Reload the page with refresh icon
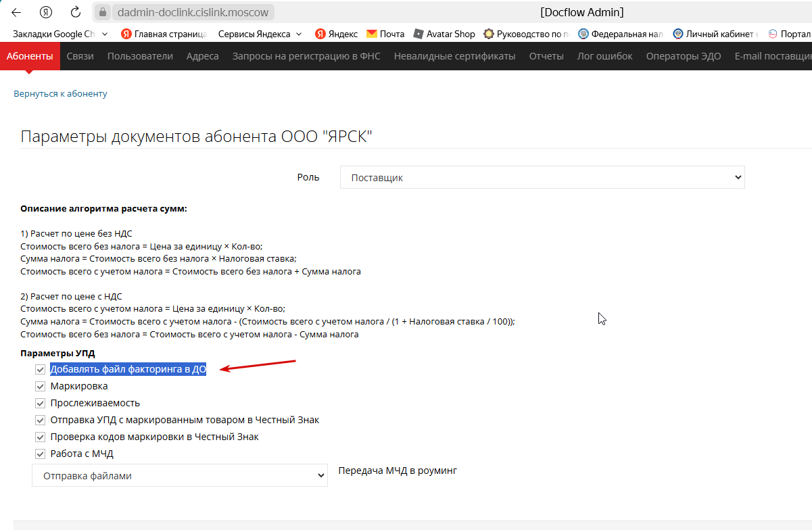 [x=76, y=12]
